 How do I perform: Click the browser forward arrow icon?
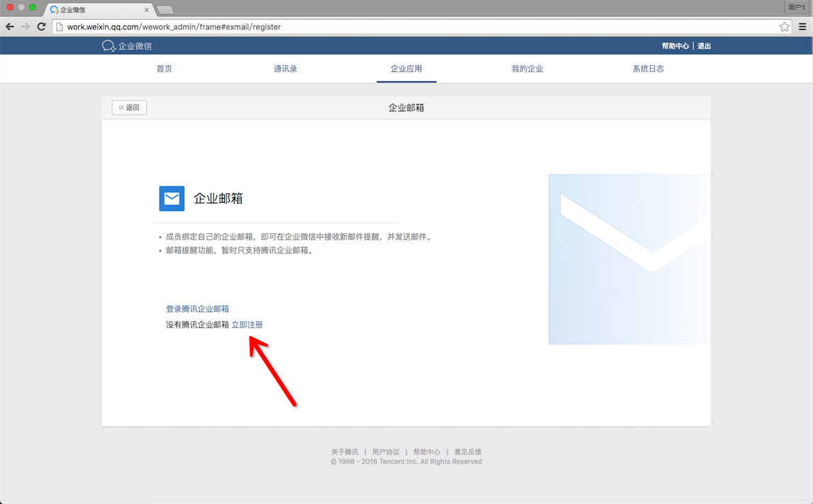[x=26, y=27]
